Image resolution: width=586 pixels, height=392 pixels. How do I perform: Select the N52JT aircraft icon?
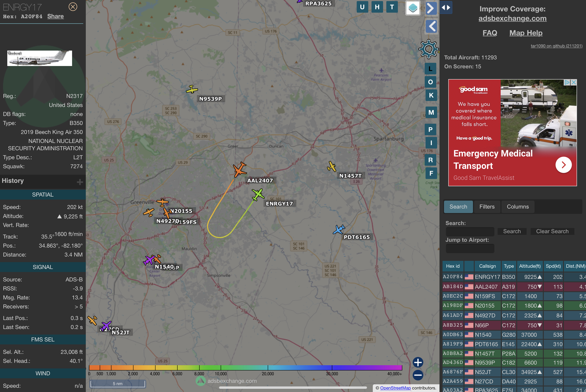(x=106, y=326)
